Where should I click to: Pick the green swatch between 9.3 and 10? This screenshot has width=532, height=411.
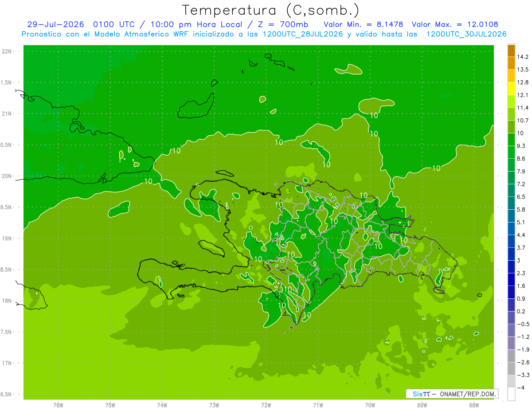point(511,140)
